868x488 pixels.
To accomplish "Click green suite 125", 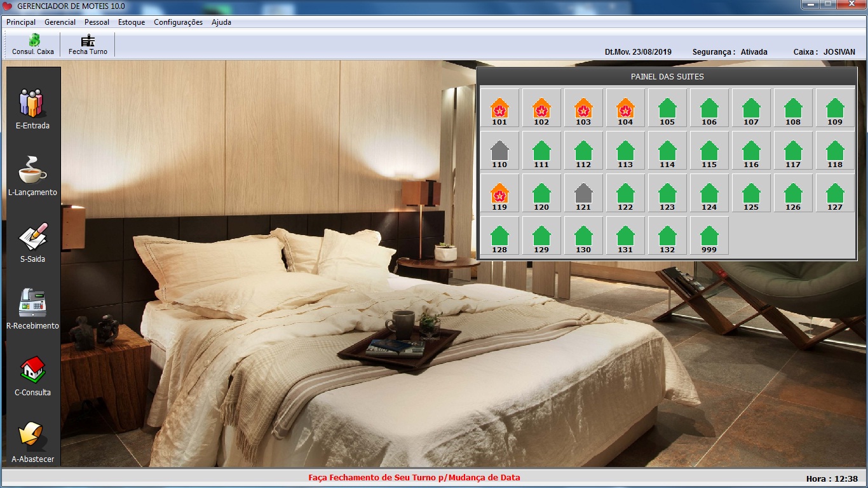I will (751, 193).
